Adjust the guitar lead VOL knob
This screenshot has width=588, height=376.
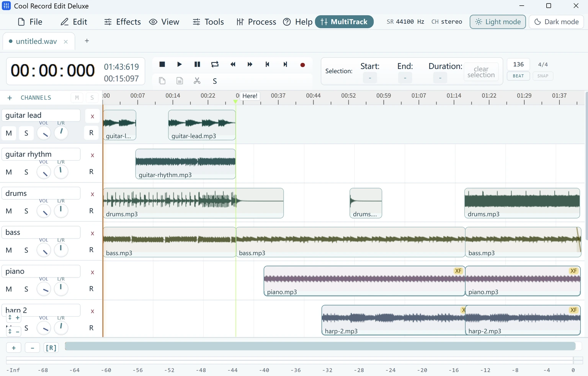pyautogui.click(x=44, y=133)
